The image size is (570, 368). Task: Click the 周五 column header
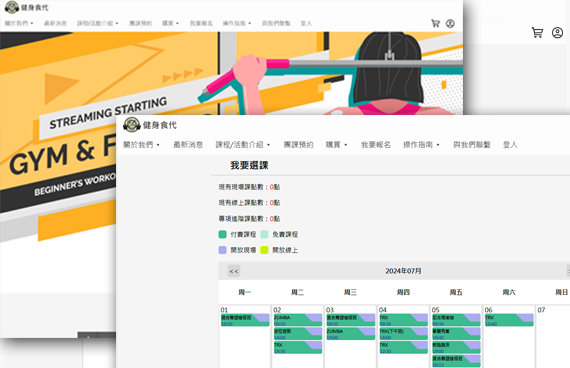(456, 292)
